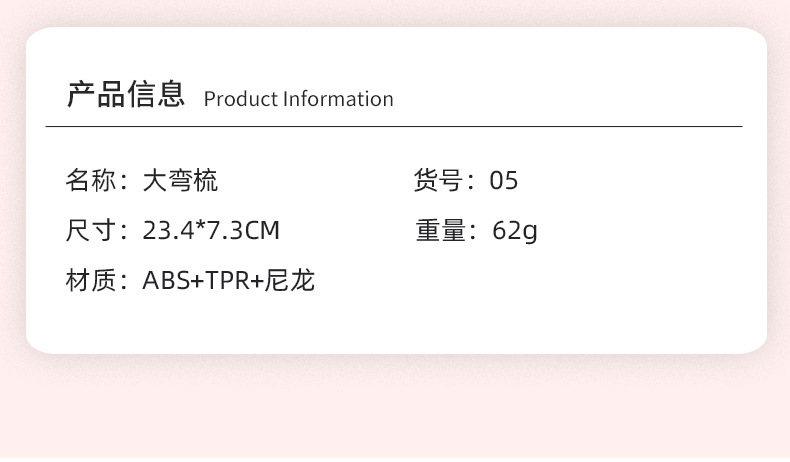The image size is (790, 462).
Task: Click the product name 大弯梳
Action: pos(180,181)
